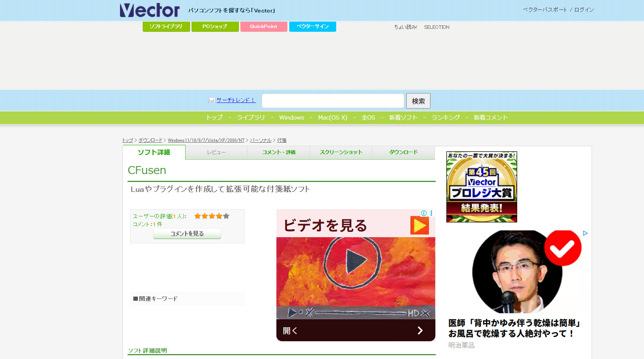Click the search trend chart icon
644x359 pixels.
click(x=212, y=100)
